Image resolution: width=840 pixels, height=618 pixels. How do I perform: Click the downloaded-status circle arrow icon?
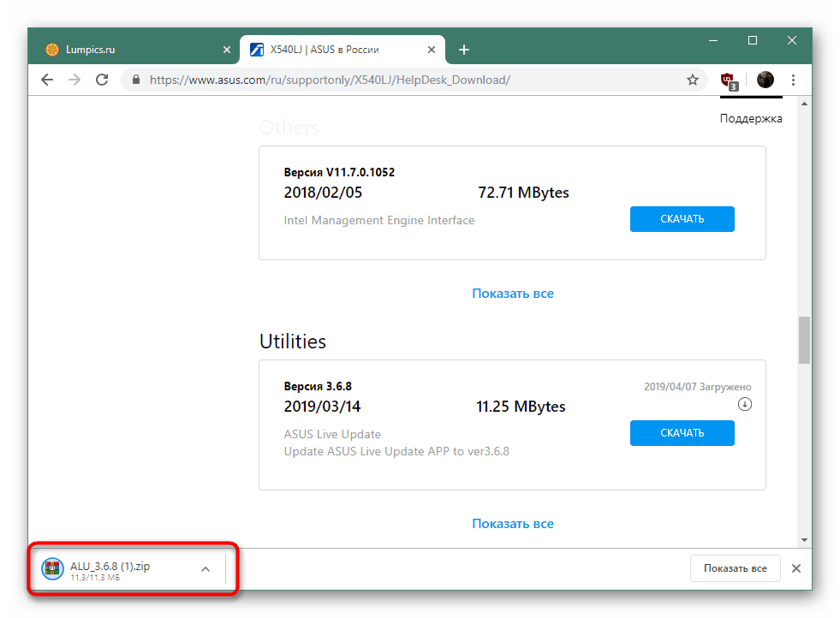click(745, 404)
